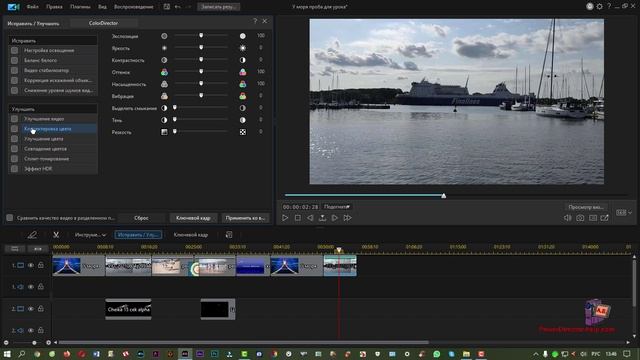The width and height of the screenshot is (640, 360).
Task: Hide video track 2 with eye icon
Action: 31,309
